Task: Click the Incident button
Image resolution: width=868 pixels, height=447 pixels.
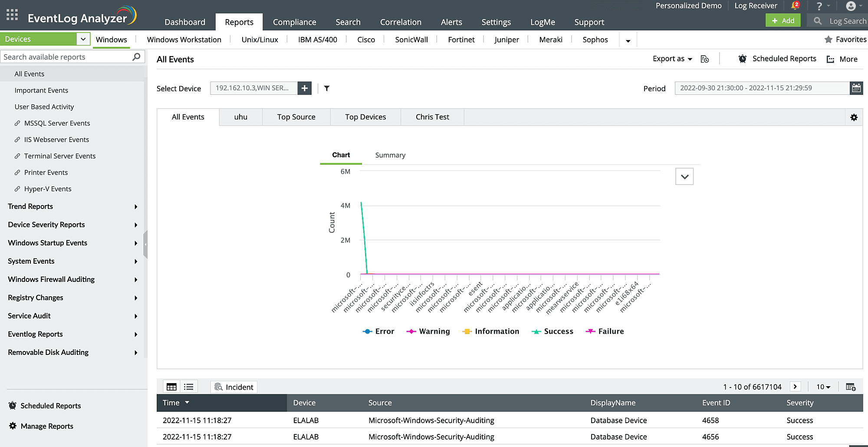Action: [234, 387]
